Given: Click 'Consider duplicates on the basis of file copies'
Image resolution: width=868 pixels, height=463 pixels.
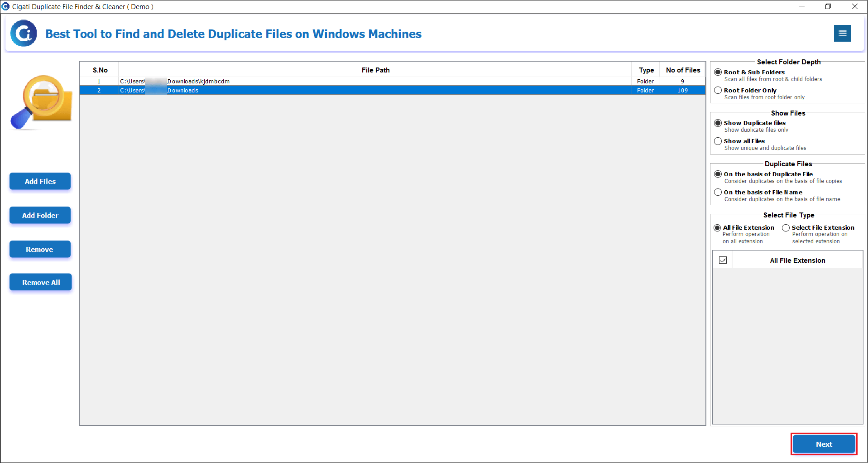Looking at the screenshot, I should 783,181.
